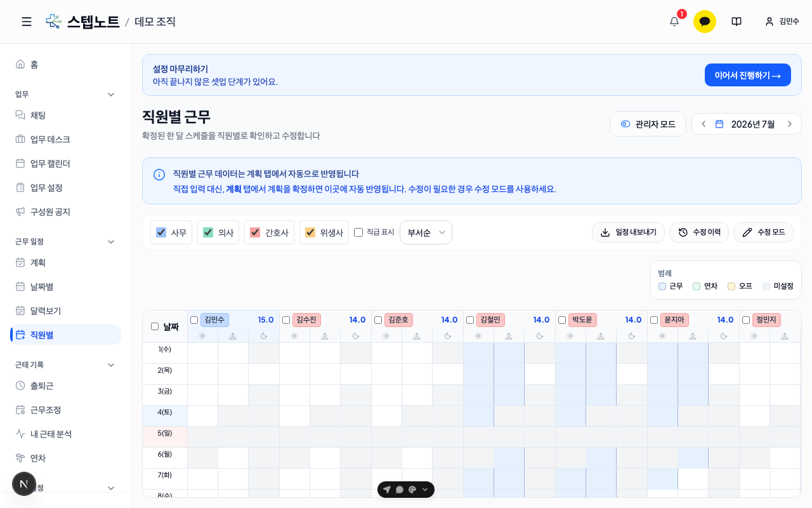
Task: Click 이어서 진행하기 button
Action: click(x=748, y=75)
